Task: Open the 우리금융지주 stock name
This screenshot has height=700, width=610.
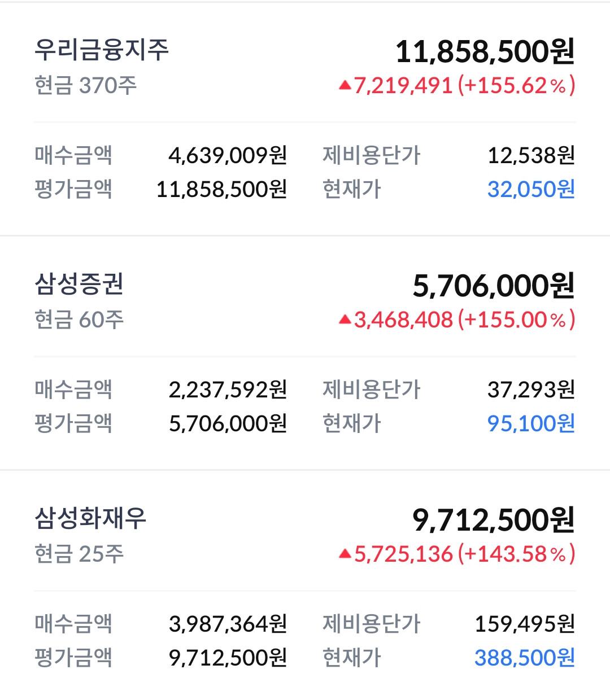Action: click(102, 50)
